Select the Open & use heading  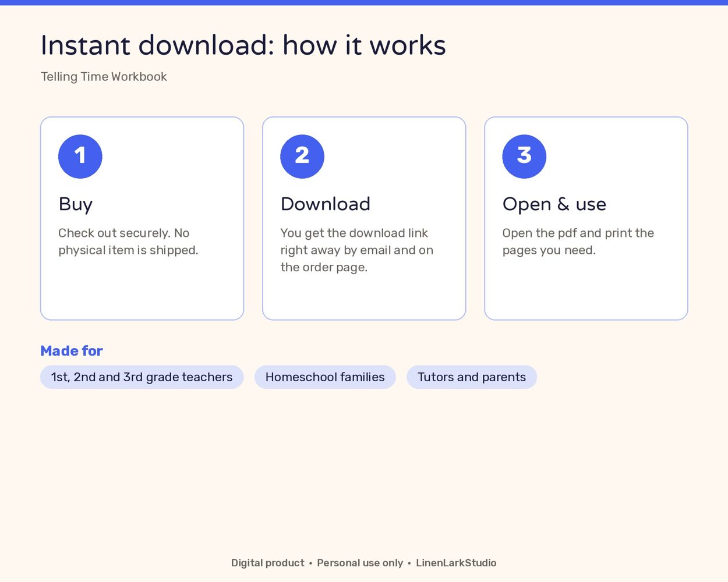tap(554, 205)
